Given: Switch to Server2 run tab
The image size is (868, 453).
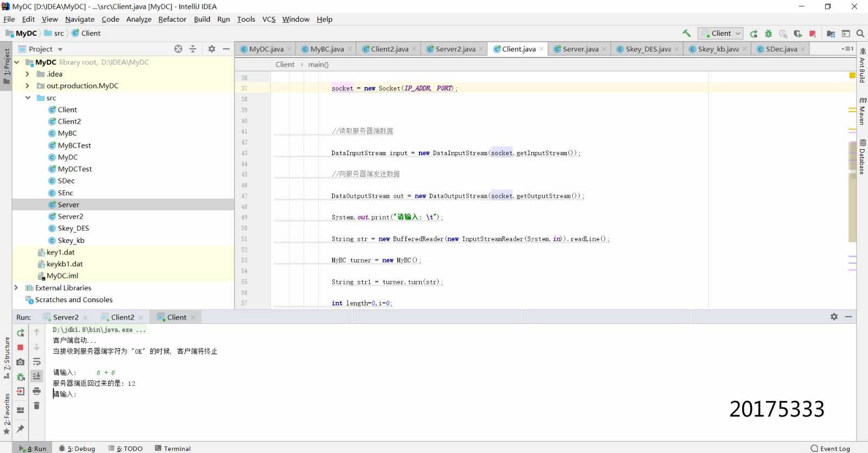Looking at the screenshot, I should pos(66,317).
